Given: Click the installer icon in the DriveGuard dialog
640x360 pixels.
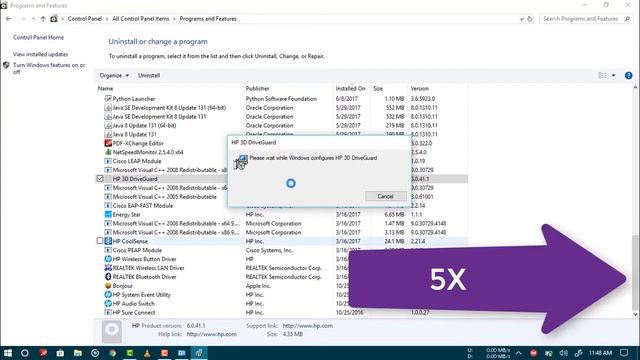Looking at the screenshot, I should tap(240, 162).
